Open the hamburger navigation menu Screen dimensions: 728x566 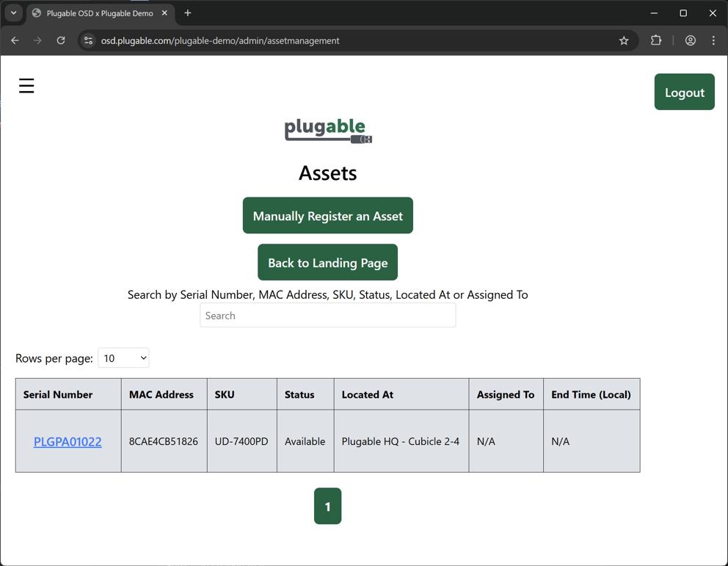pos(26,85)
